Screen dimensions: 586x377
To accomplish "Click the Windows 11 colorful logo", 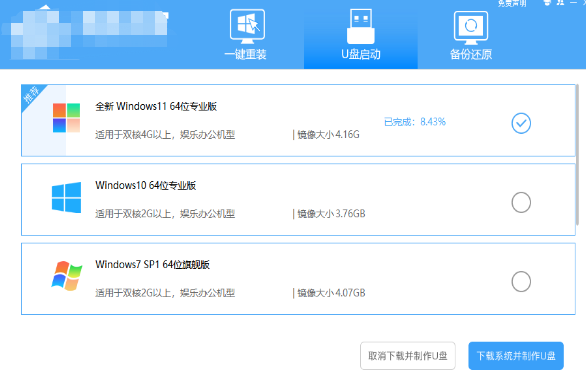I will click(x=67, y=118).
